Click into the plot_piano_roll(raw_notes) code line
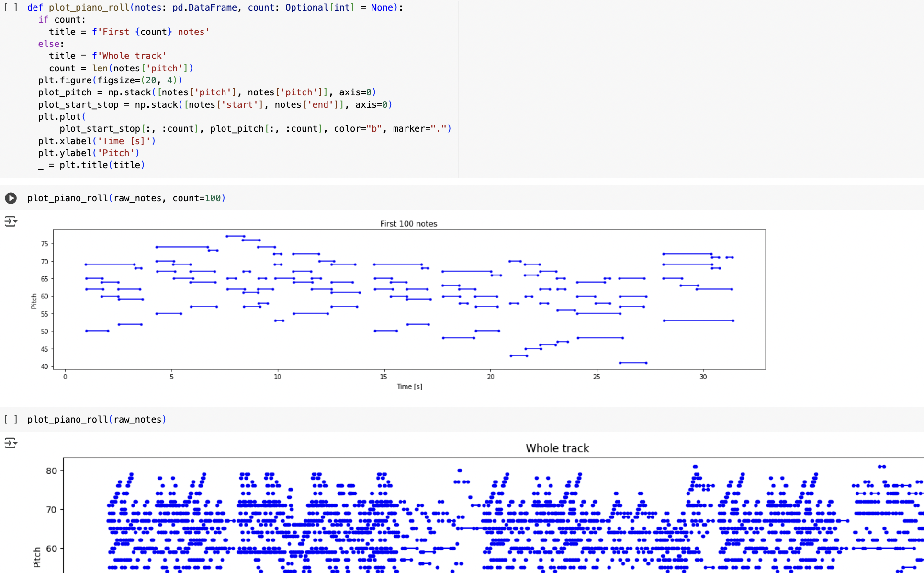Image resolution: width=924 pixels, height=573 pixels. (x=96, y=419)
